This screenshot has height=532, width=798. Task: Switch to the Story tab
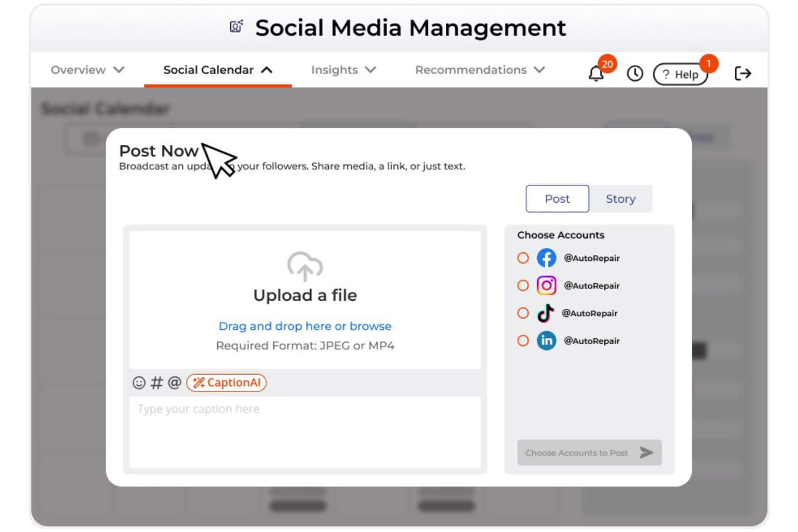[x=621, y=198]
